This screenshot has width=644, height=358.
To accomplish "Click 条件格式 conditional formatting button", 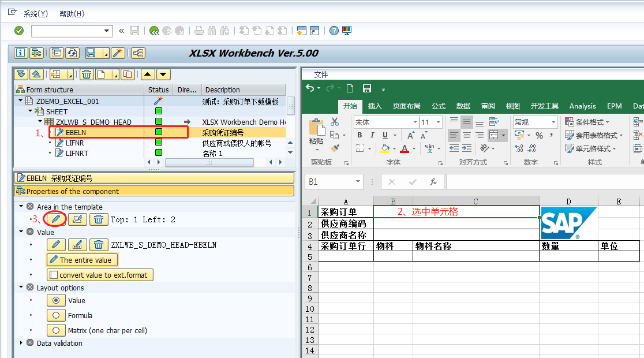I will [x=587, y=122].
